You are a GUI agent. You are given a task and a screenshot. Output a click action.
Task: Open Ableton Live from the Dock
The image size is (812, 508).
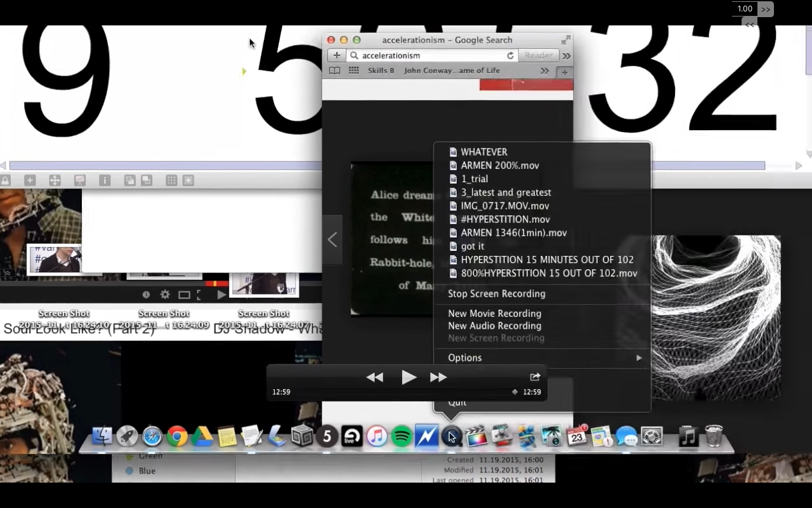[x=352, y=436]
